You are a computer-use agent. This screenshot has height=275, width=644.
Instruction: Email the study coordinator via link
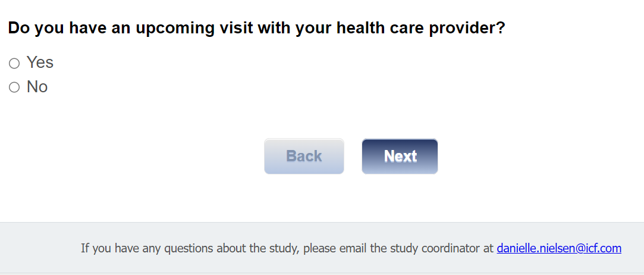click(x=559, y=248)
